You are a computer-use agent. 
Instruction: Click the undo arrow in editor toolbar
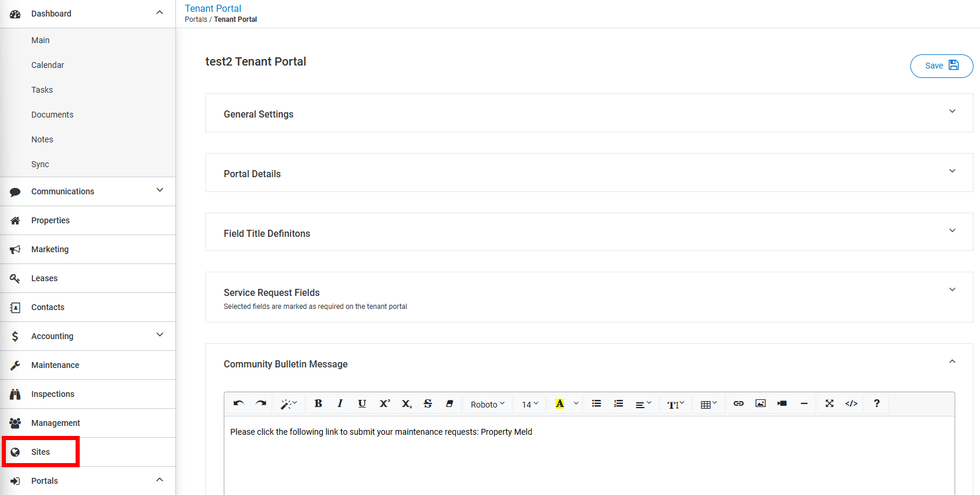[x=239, y=403]
